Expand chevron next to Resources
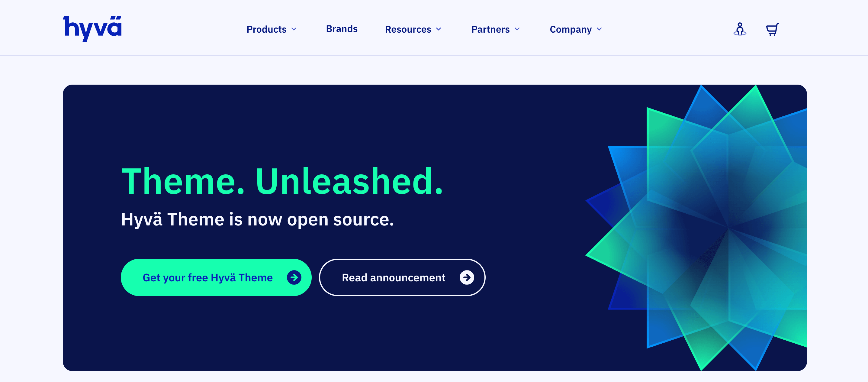The image size is (868, 382). click(x=439, y=29)
